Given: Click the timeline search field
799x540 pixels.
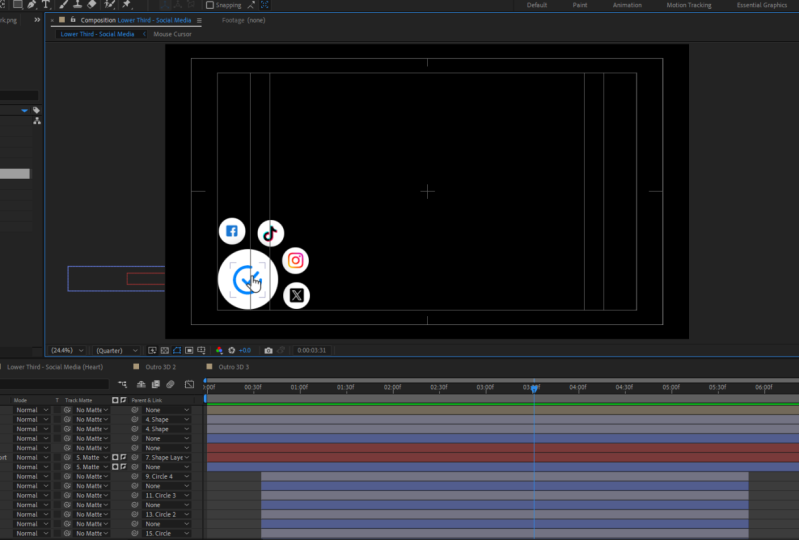Looking at the screenshot, I should click(55, 384).
